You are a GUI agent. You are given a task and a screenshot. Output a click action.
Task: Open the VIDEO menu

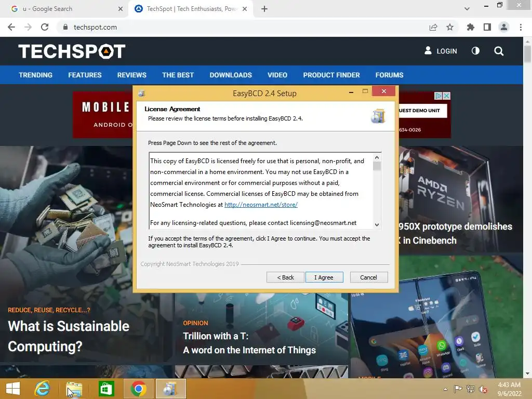[277, 75]
